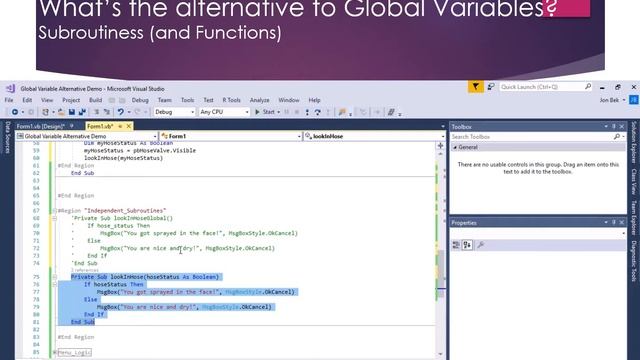
Task: Click the notifications flag icon
Action: [476, 87]
